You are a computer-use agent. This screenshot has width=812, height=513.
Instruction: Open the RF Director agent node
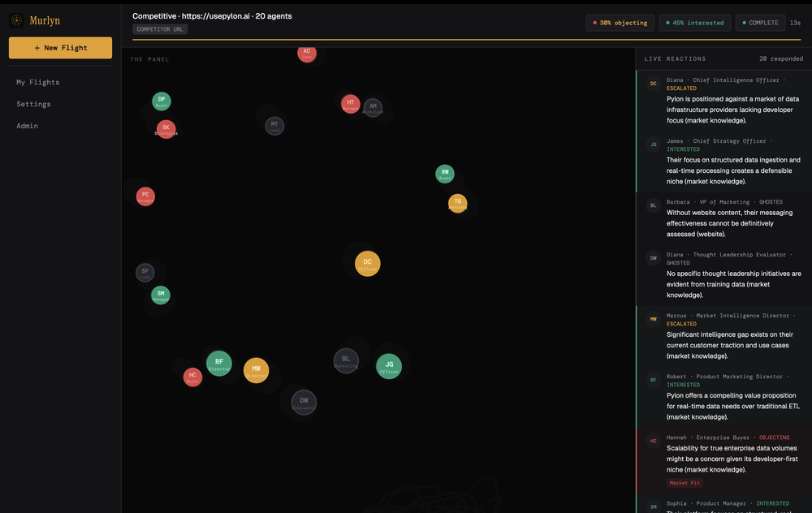(219, 364)
